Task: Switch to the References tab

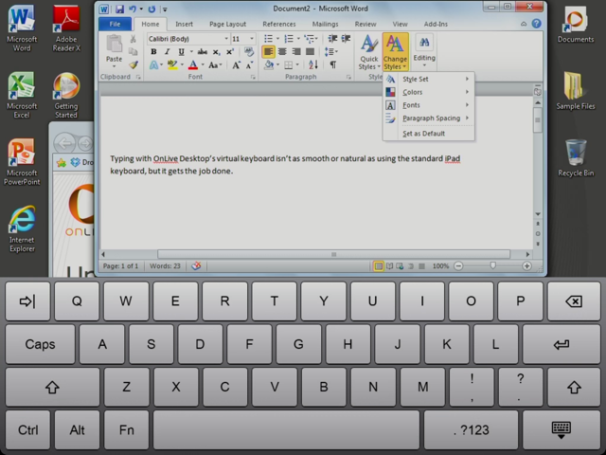Action: point(279,24)
